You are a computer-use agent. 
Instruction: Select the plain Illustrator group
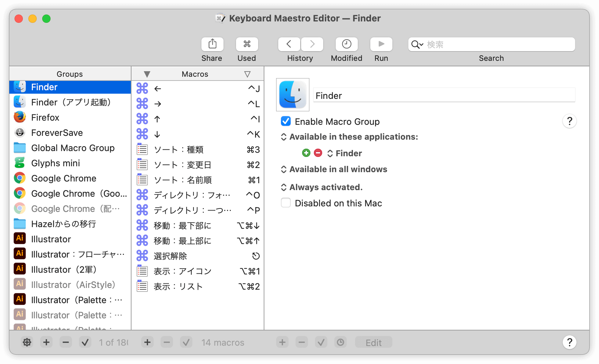click(x=70, y=239)
